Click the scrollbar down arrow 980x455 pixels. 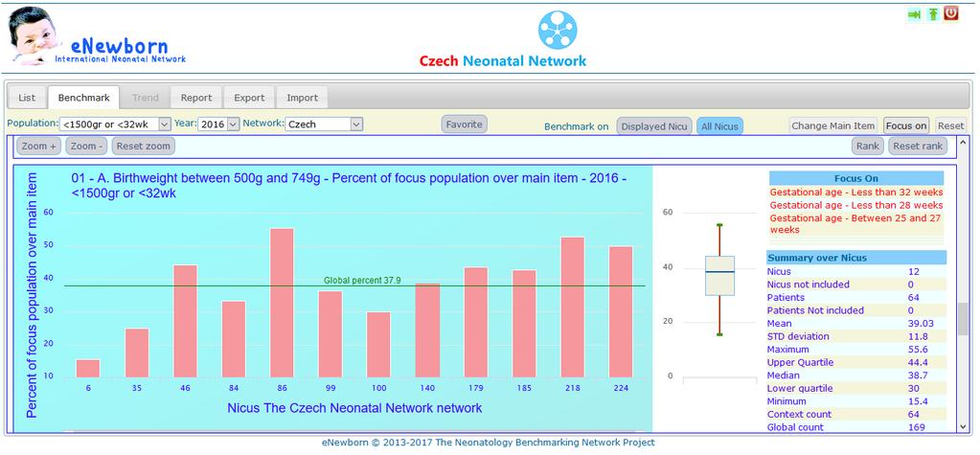point(963,426)
